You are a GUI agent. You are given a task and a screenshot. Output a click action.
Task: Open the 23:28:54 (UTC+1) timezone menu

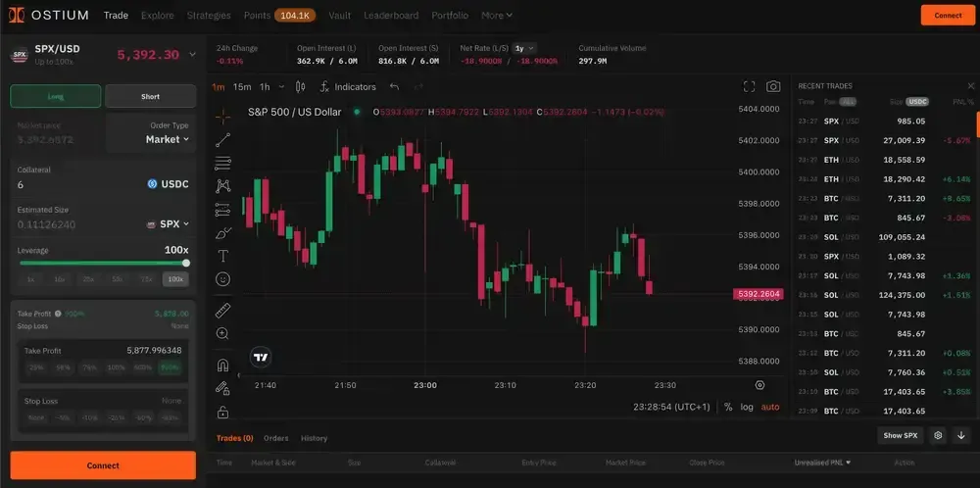(x=671, y=407)
